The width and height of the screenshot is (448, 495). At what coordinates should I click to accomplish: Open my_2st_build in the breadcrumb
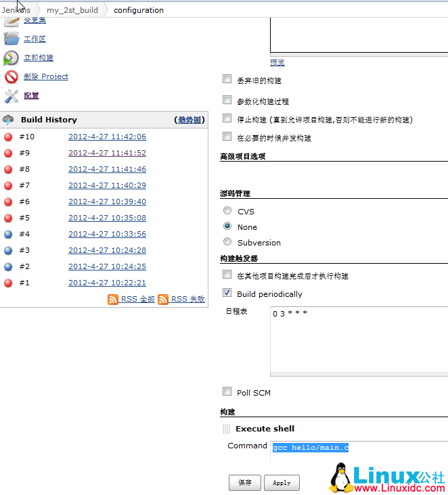tap(72, 10)
